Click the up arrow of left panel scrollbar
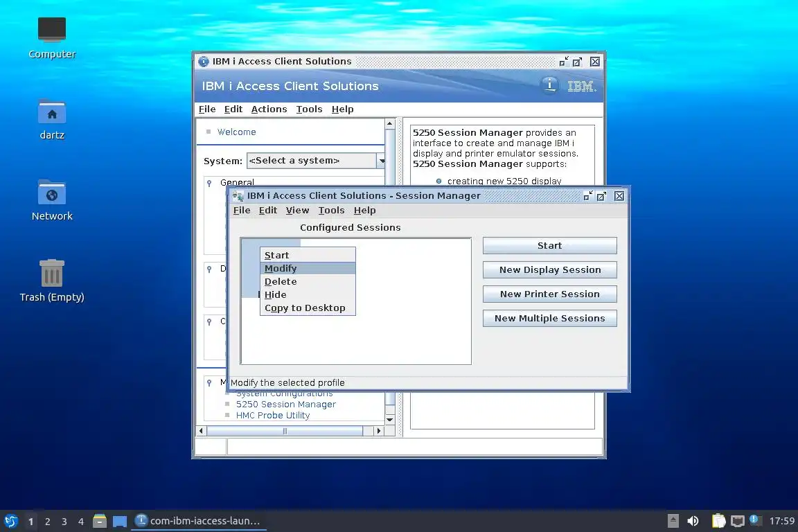 (x=390, y=124)
